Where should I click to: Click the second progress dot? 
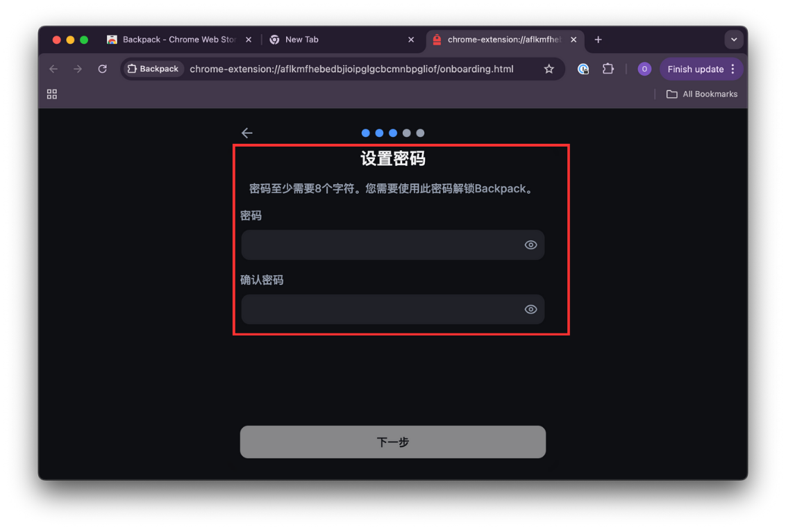coord(380,133)
